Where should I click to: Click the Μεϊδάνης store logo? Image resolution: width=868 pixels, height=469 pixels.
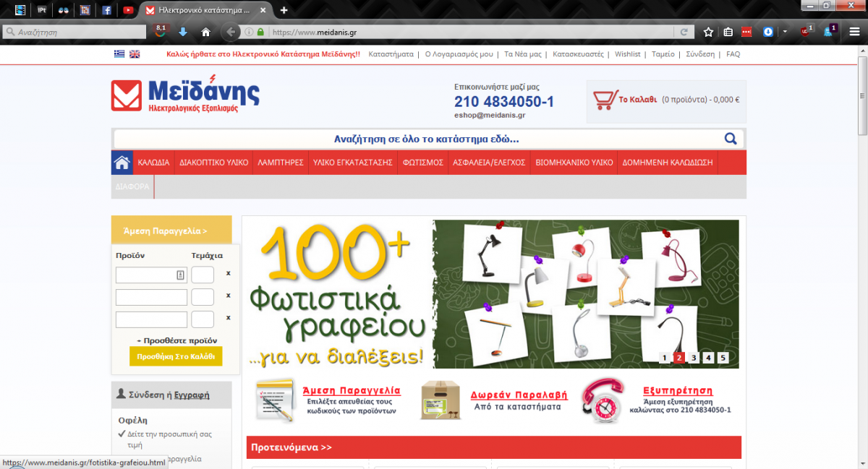[x=185, y=94]
